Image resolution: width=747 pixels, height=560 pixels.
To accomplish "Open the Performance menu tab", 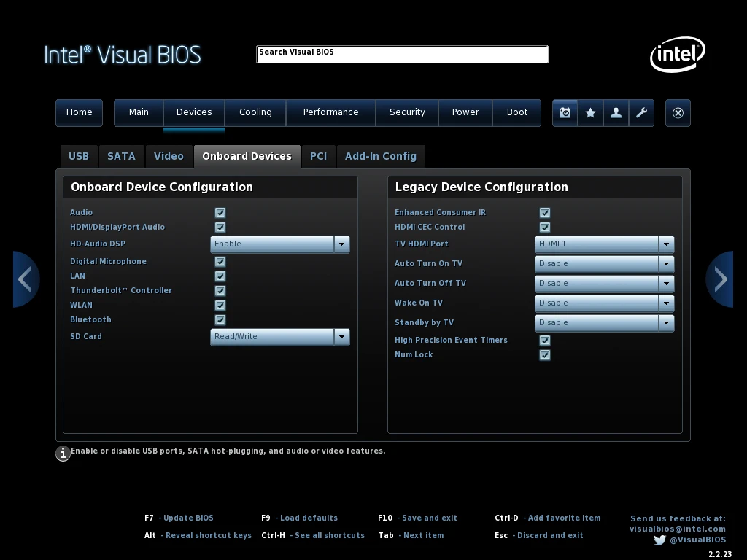I will click(330, 112).
